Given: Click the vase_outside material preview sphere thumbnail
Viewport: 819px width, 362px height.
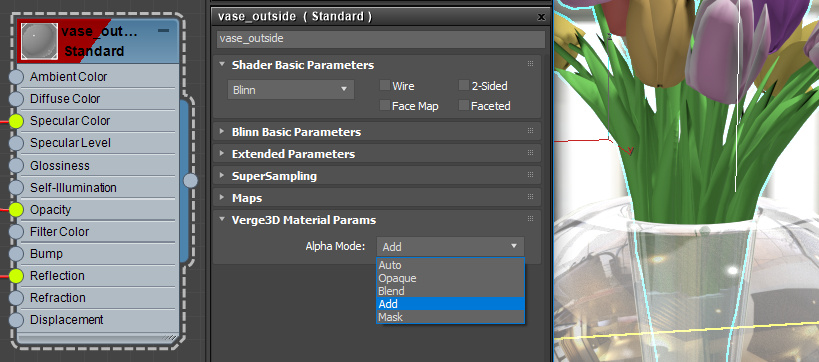Looking at the screenshot, I should point(40,41).
